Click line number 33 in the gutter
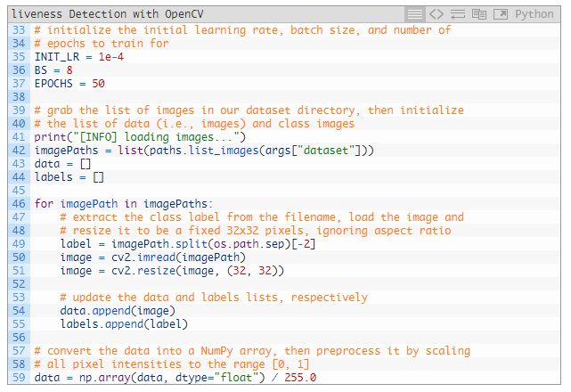Screen dimensions: 571x392 19,29
